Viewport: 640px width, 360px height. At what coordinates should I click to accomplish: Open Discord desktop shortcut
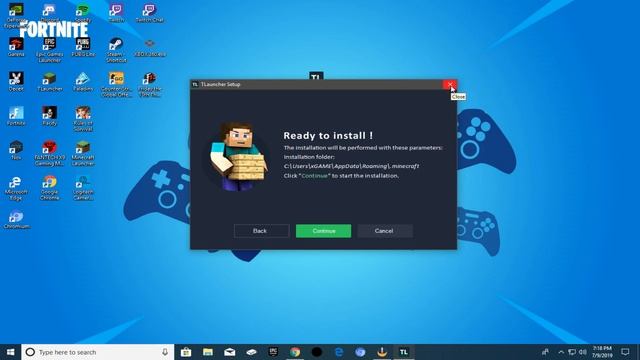pos(49,13)
